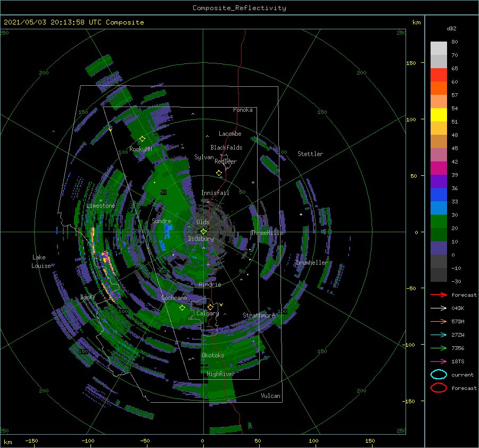Click the 27ZW legend text
The image size is (479, 448).
[x=458, y=335]
